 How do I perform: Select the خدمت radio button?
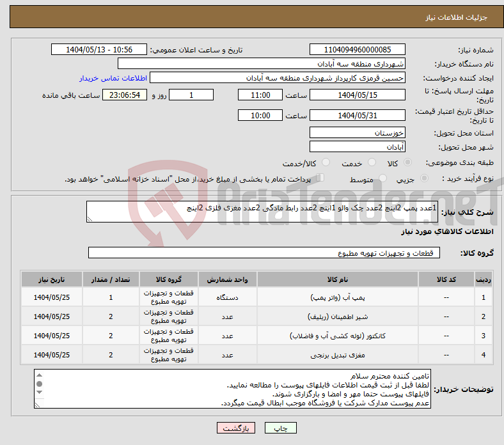point(372,162)
